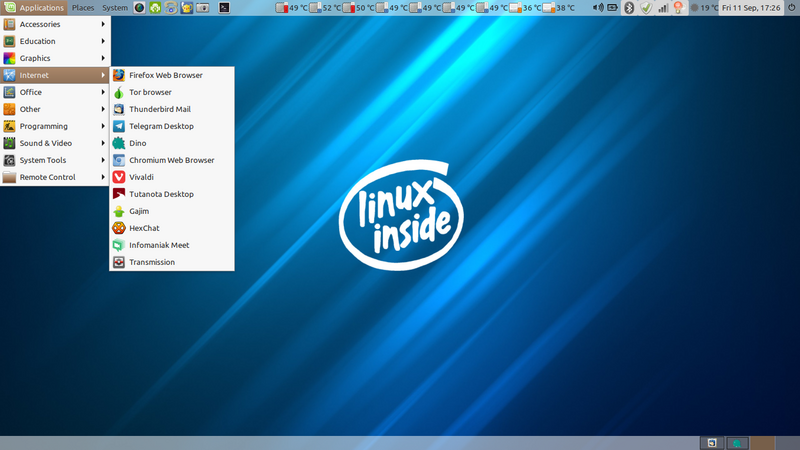Click the battery power indicator
The height and width of the screenshot is (450, 800).
point(612,8)
